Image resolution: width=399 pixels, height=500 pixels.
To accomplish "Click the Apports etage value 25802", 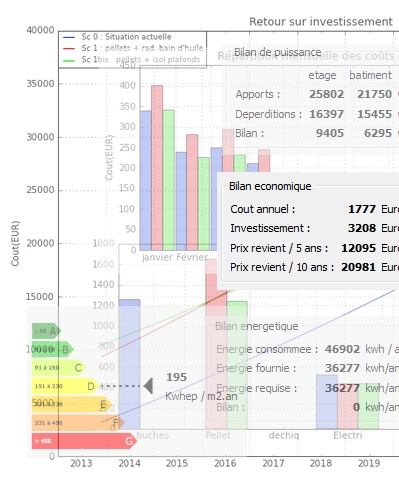I will (326, 94).
